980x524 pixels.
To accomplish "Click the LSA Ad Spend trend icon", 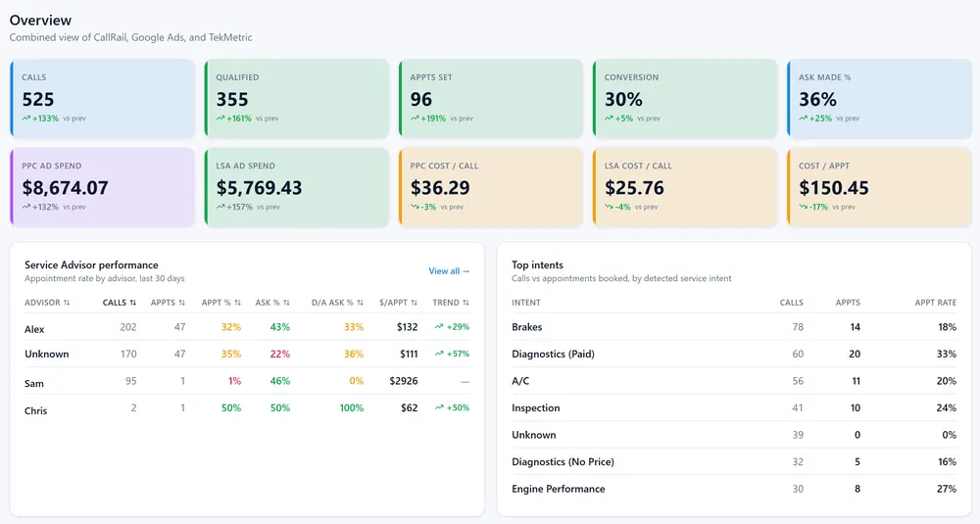I will pyautogui.click(x=220, y=207).
